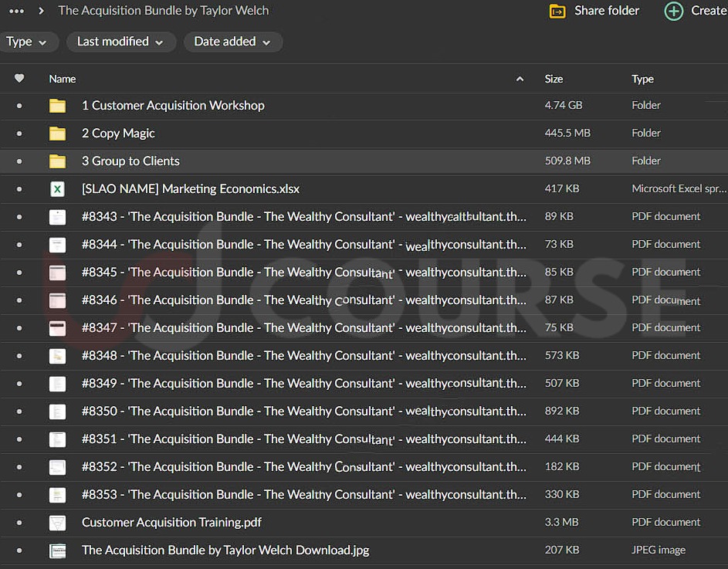This screenshot has height=569, width=728.
Task: Click the Share folder label
Action: click(607, 11)
